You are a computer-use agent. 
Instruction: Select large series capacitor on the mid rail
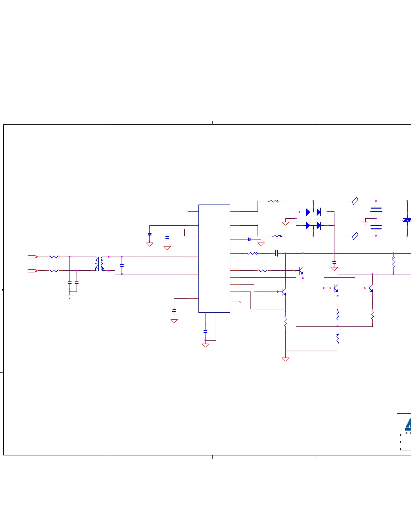[x=277, y=253]
